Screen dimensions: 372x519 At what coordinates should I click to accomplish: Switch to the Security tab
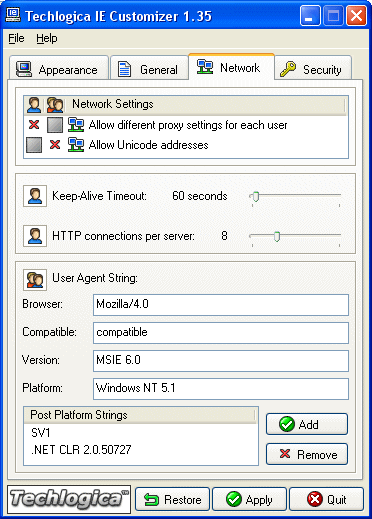tap(313, 68)
